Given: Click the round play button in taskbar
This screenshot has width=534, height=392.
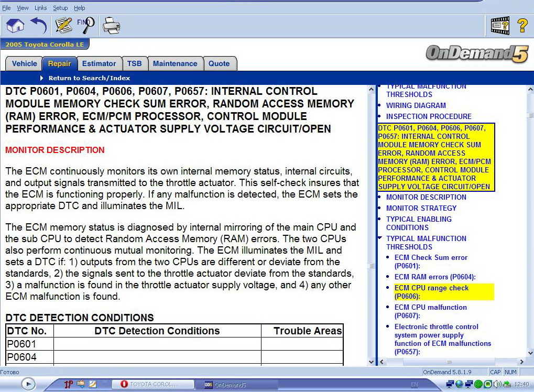Looking at the screenshot, I should pyautogui.click(x=28, y=384).
